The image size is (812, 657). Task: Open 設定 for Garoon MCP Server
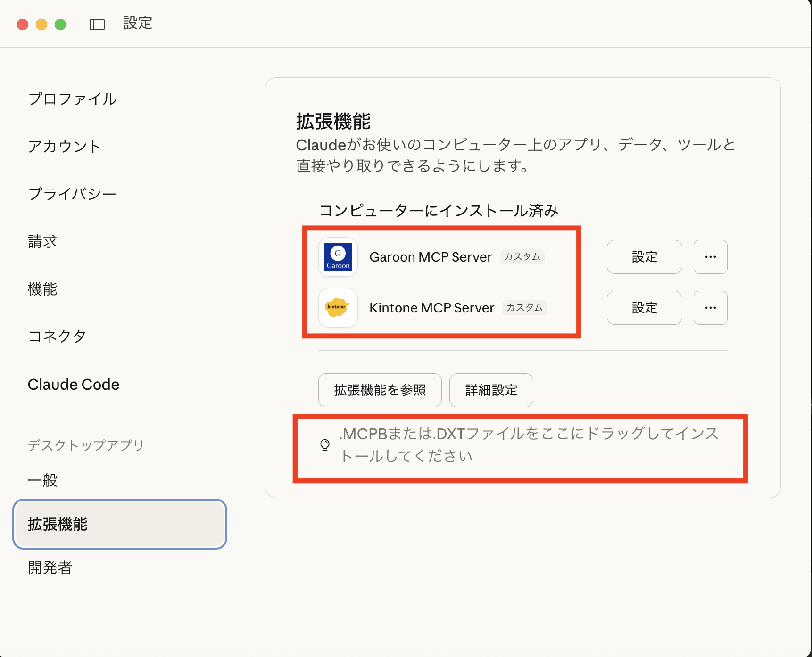click(644, 257)
